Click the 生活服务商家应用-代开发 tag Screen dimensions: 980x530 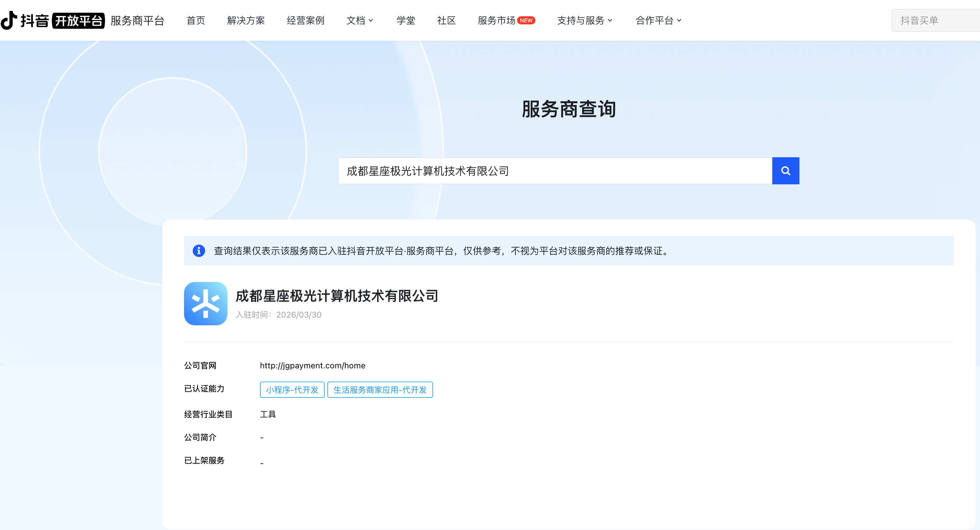pyautogui.click(x=380, y=390)
